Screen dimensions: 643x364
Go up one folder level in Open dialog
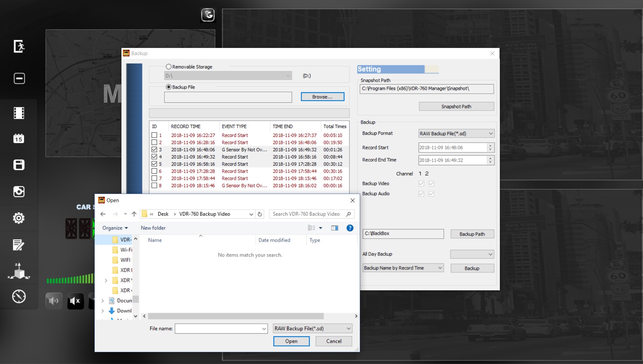(x=134, y=214)
